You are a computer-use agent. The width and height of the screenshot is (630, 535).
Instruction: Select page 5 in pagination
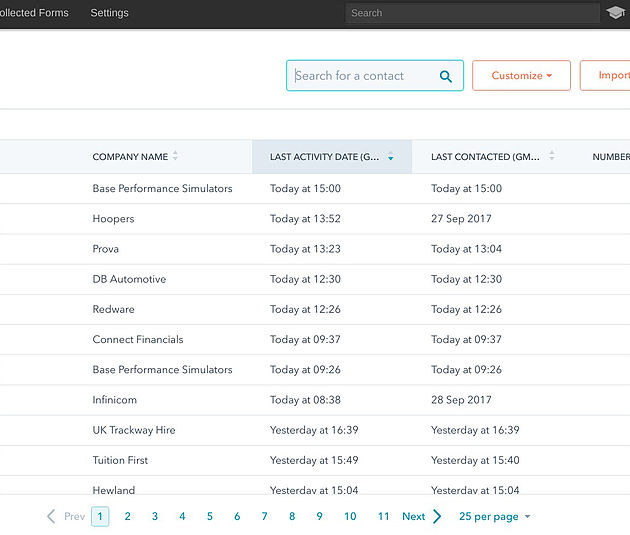[209, 516]
